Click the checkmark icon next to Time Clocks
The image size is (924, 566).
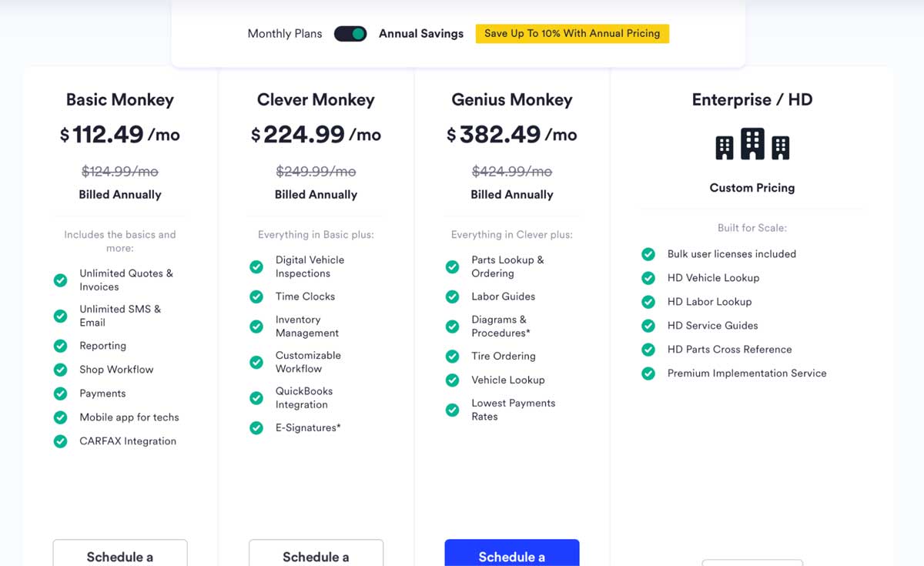point(256,296)
